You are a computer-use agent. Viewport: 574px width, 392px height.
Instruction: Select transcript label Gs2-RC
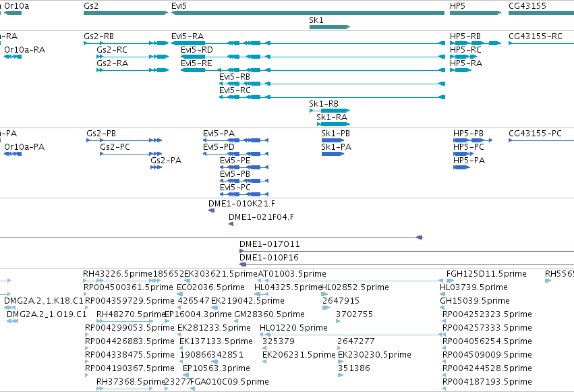(x=112, y=50)
